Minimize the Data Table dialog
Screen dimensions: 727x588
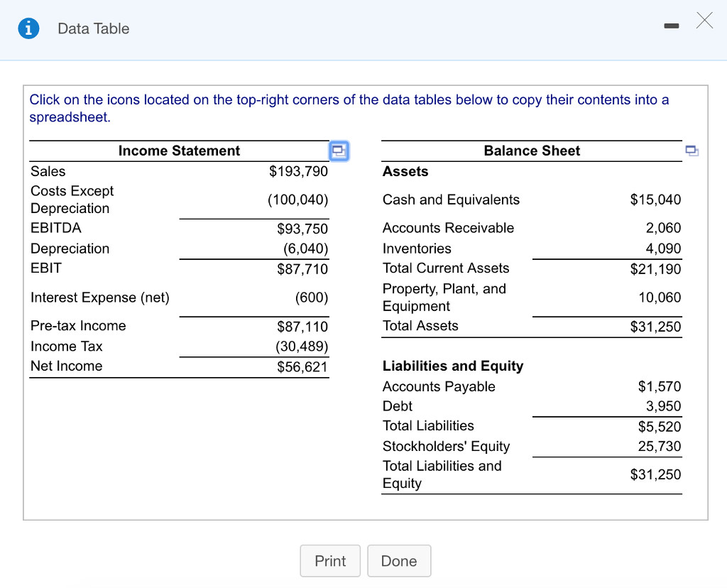[x=672, y=26]
